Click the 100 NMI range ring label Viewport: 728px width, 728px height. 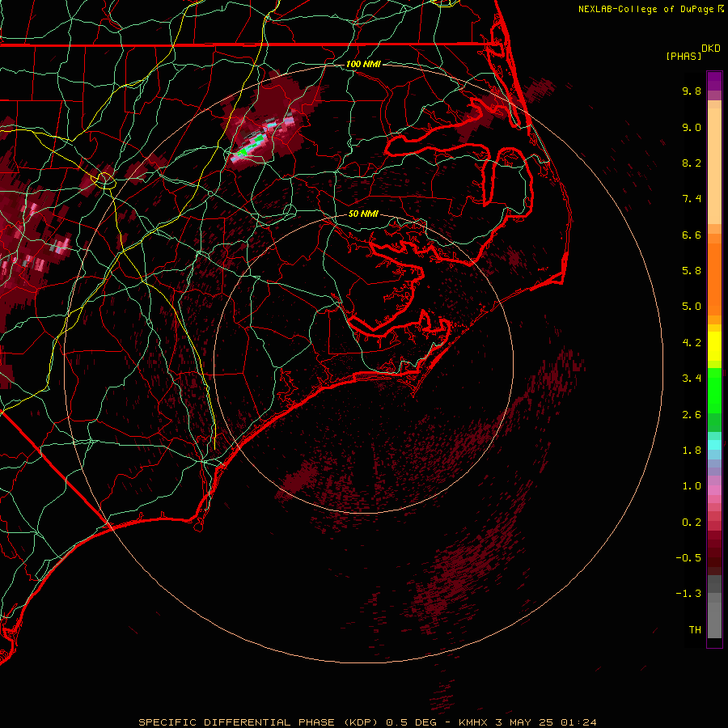click(x=363, y=64)
